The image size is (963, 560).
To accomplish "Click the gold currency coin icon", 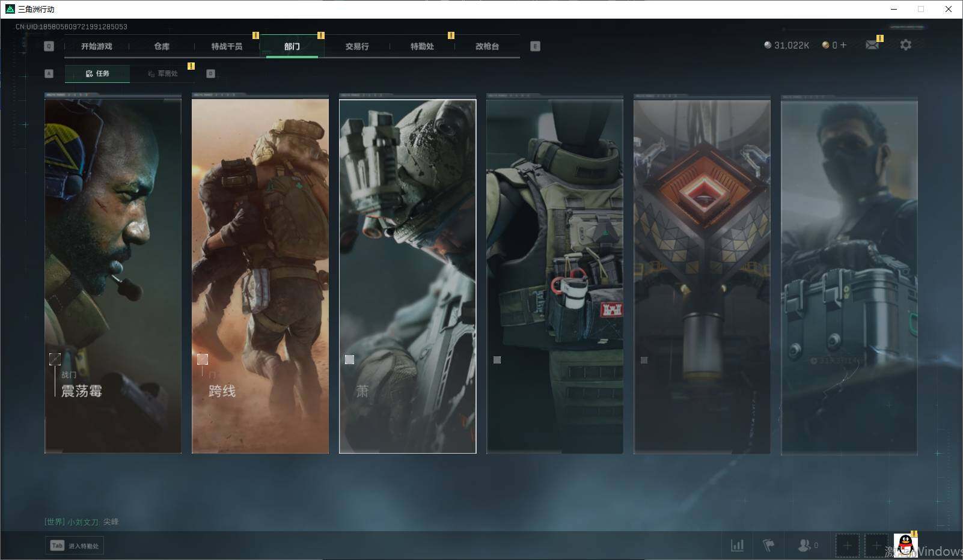I will [826, 45].
